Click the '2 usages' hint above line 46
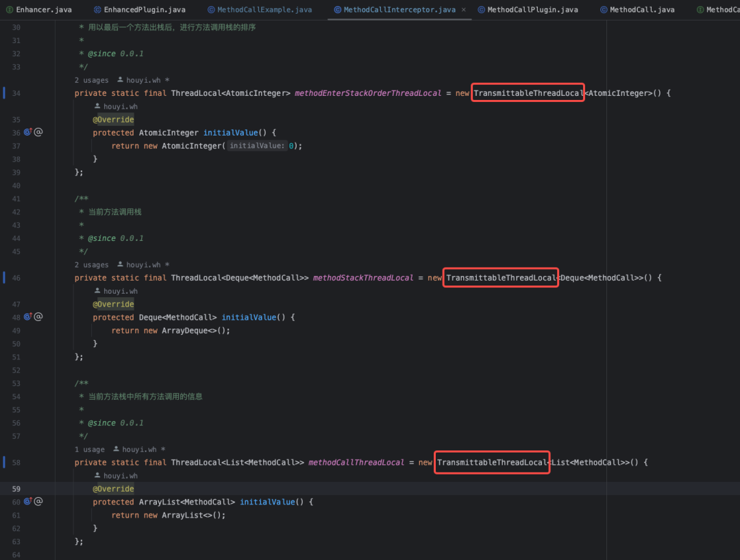 pyautogui.click(x=92, y=265)
